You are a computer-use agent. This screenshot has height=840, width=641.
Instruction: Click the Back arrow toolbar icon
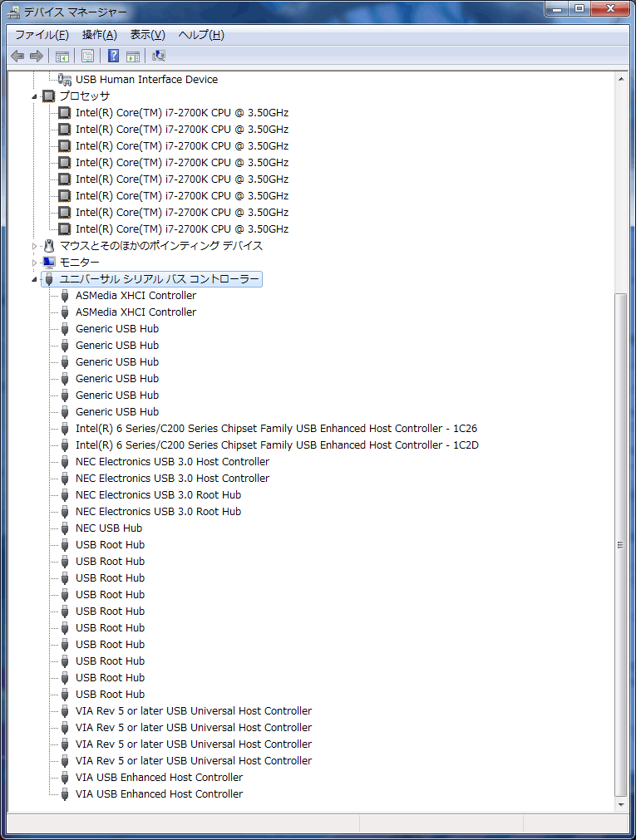click(17, 56)
